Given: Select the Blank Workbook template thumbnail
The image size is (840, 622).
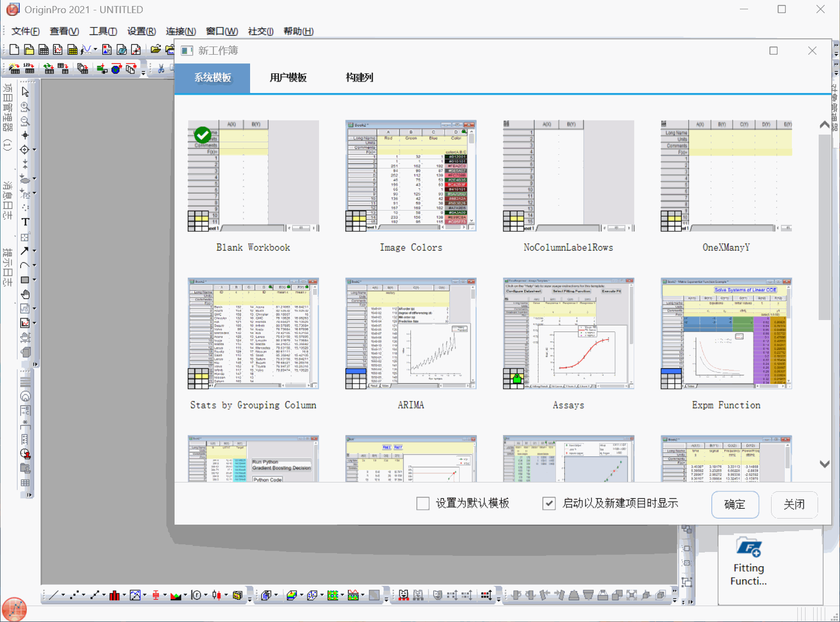Looking at the screenshot, I should pyautogui.click(x=253, y=176).
